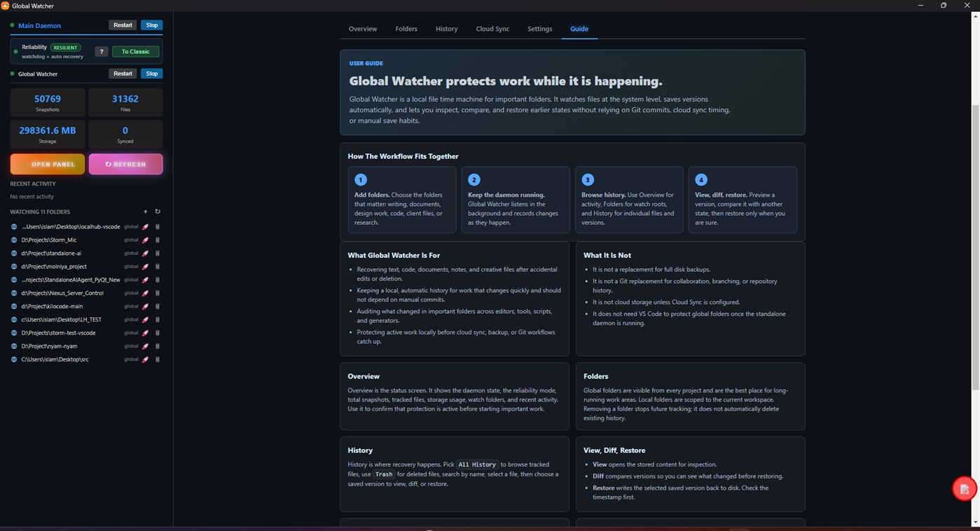This screenshot has height=531, width=980.
Task: Delete the localhub-vscode folder via trash icon
Action: tap(158, 227)
